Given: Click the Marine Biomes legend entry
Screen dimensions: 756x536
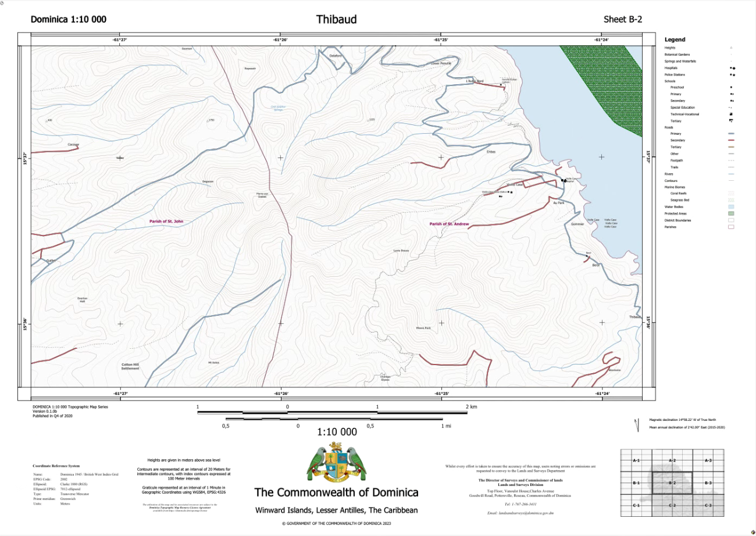Looking at the screenshot, I should coord(675,187).
